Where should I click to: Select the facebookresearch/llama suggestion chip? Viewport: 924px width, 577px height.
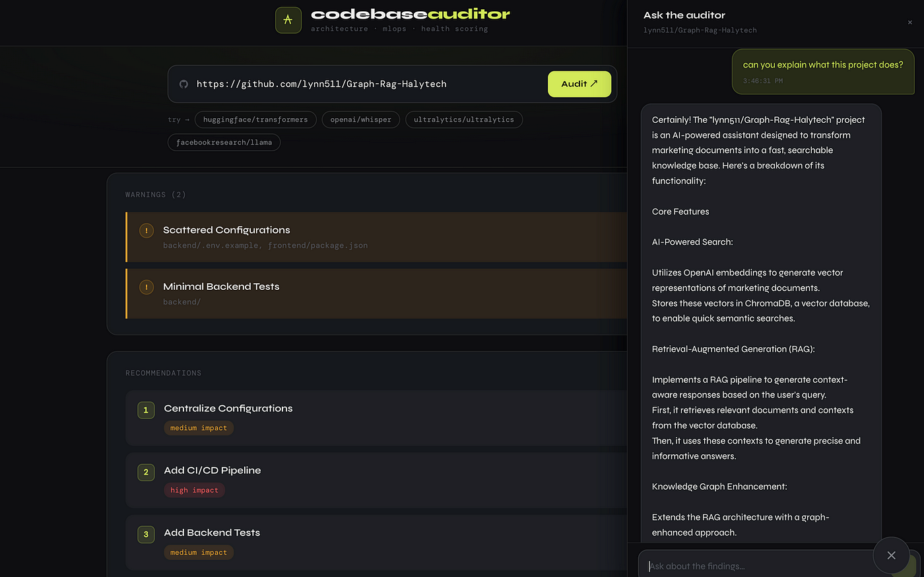pos(224,142)
